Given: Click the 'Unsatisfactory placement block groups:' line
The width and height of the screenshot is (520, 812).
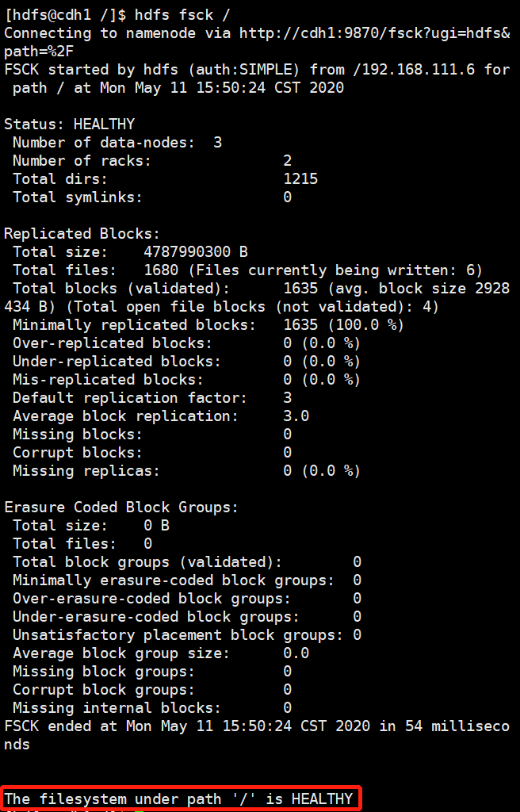Looking at the screenshot, I should point(186,634).
